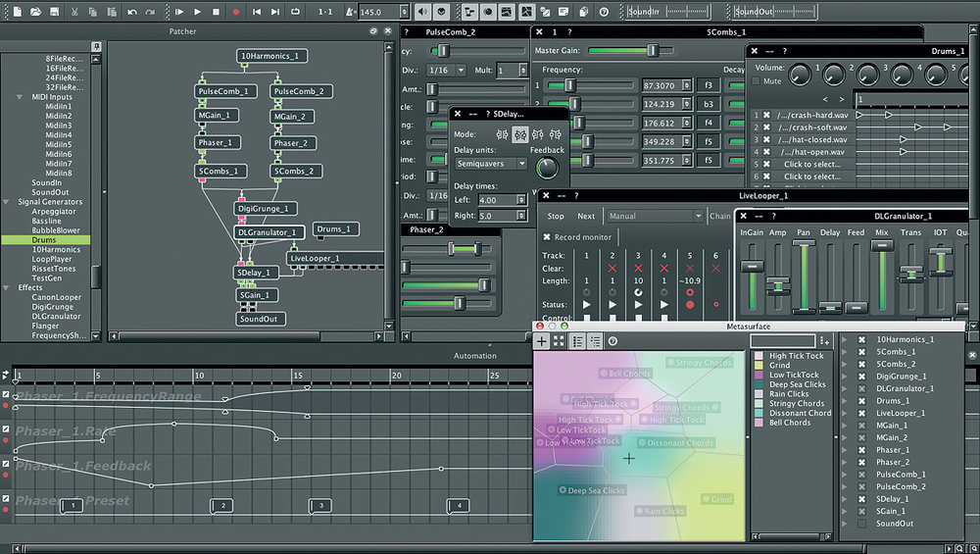
Task: Toggle the speaker audio icon in toolbar
Action: pyautogui.click(x=423, y=11)
